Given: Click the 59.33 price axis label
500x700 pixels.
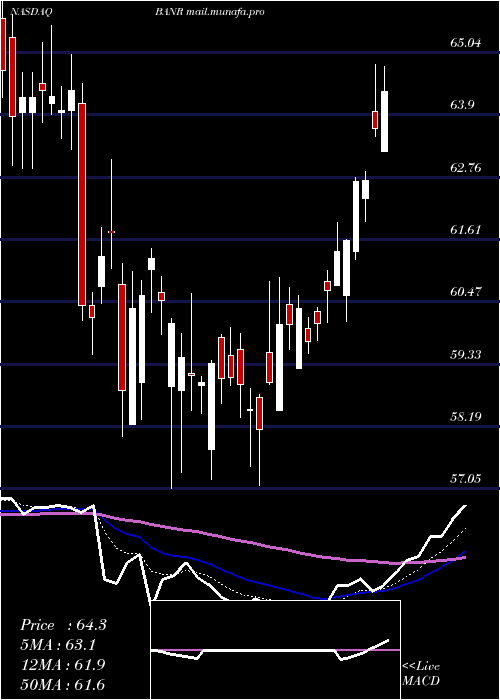Looking at the screenshot, I should [466, 354].
